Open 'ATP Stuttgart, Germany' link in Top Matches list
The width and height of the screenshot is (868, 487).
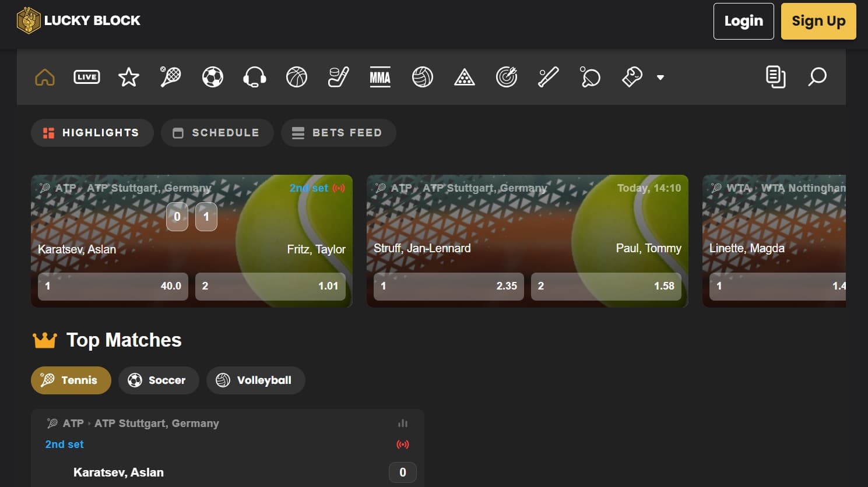pos(157,424)
